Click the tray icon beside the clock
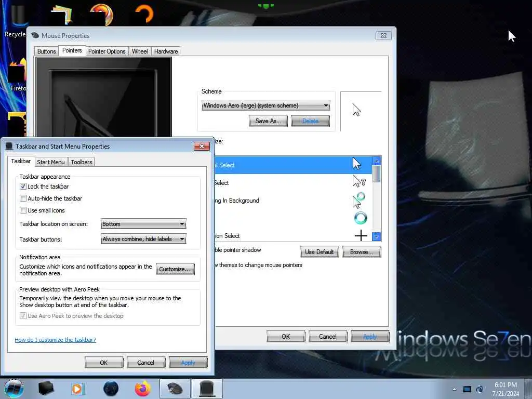The image size is (532, 399). click(480, 390)
